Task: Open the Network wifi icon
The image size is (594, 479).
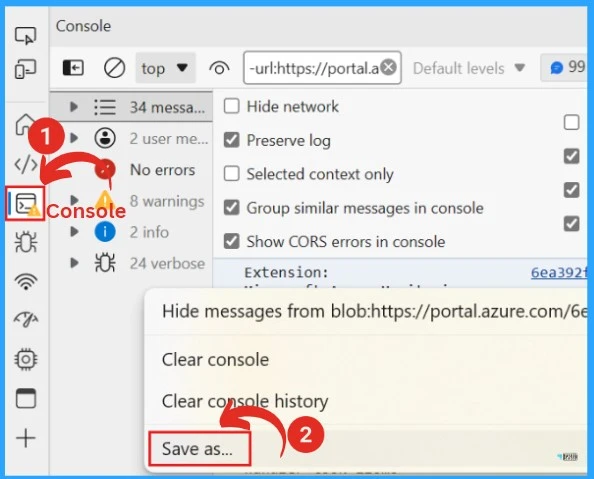Action: (26, 281)
